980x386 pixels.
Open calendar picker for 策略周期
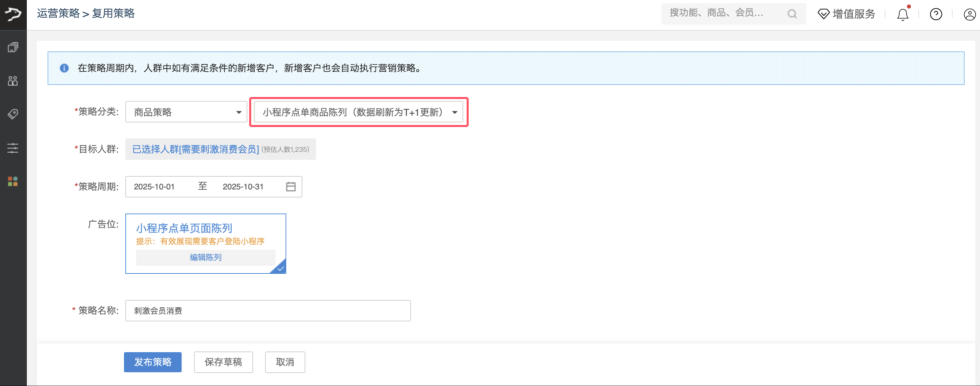tap(291, 187)
